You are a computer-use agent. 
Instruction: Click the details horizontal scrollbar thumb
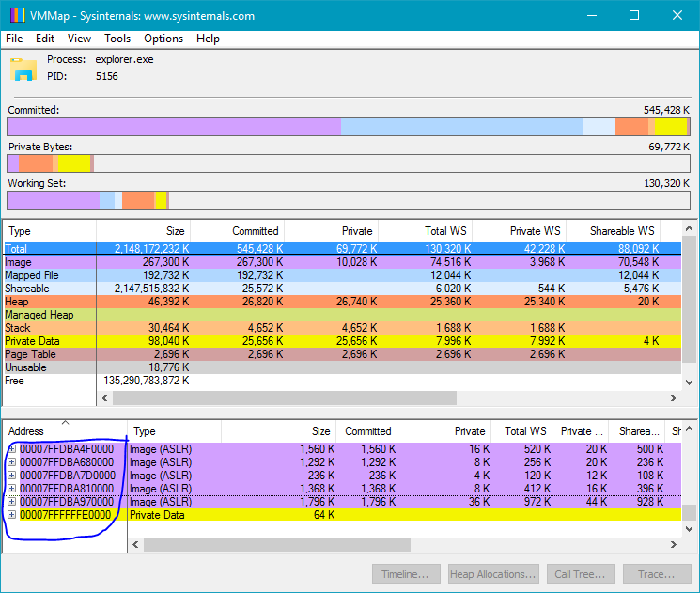tap(277, 544)
